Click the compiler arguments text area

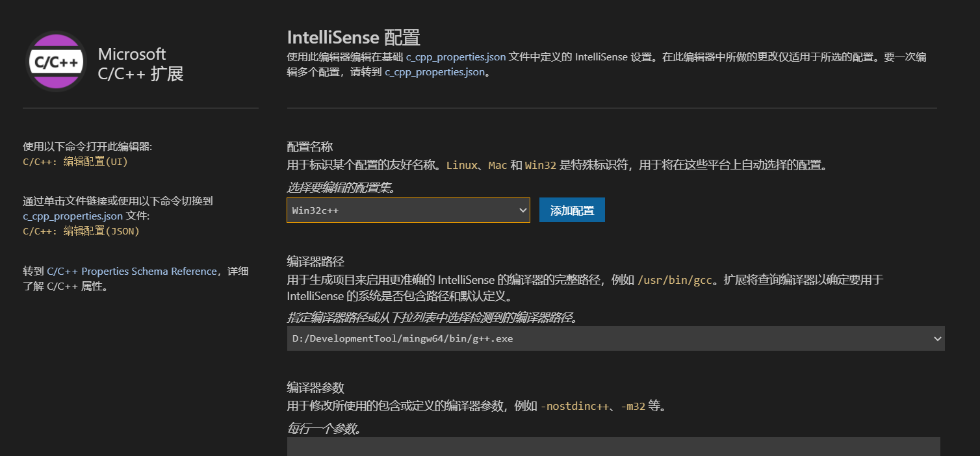click(613, 447)
